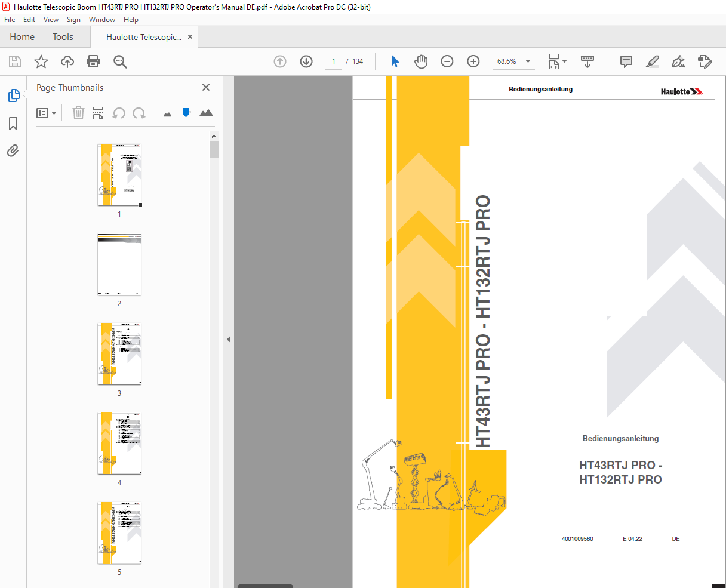Viewport: 726px width, 588px height.
Task: Open the Sign menu
Action: [73, 20]
